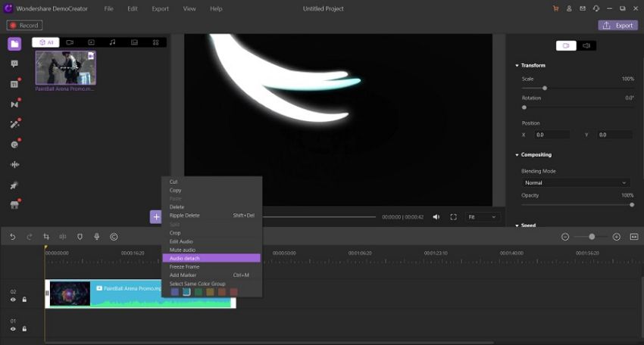This screenshot has width=644, height=345.
Task: Select the All media filter tab
Action: click(x=45, y=42)
